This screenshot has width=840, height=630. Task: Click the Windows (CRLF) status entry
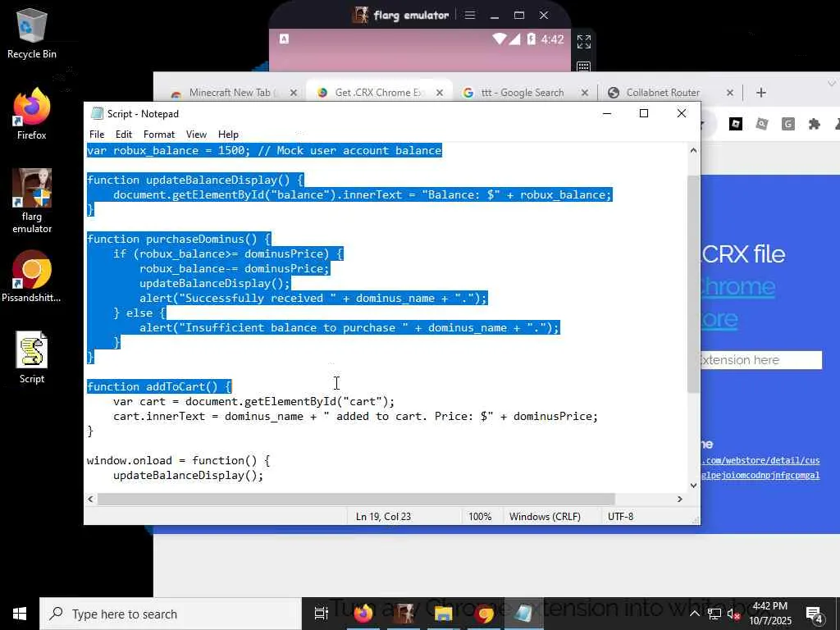coord(545,517)
